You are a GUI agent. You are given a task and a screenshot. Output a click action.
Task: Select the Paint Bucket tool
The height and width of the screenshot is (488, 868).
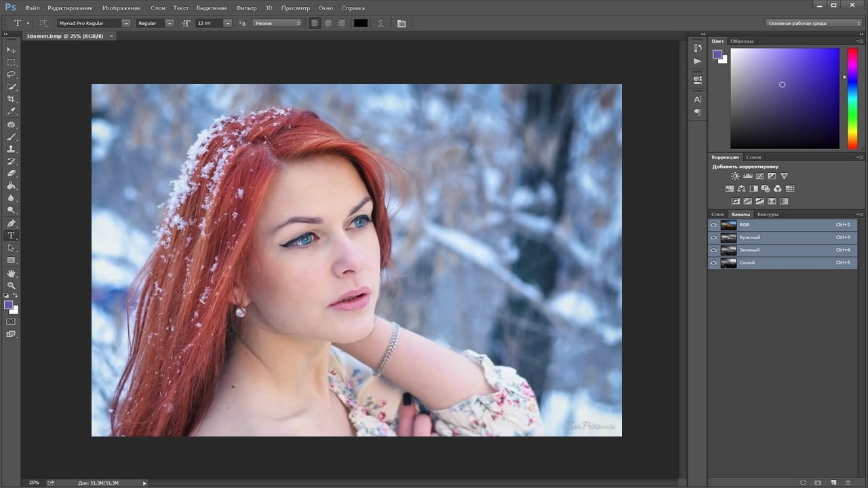(x=11, y=186)
